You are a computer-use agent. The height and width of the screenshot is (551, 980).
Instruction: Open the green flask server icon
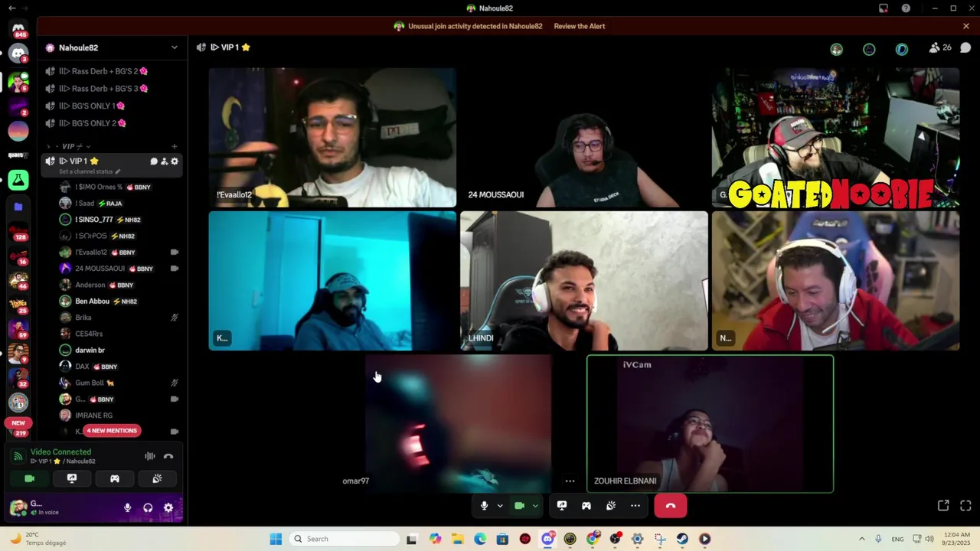[x=18, y=181]
